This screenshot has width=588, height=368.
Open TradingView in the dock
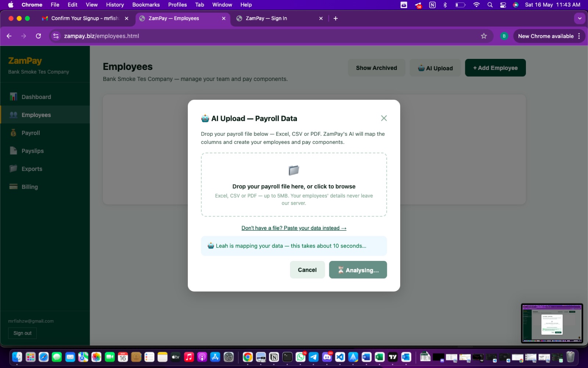[x=393, y=357]
